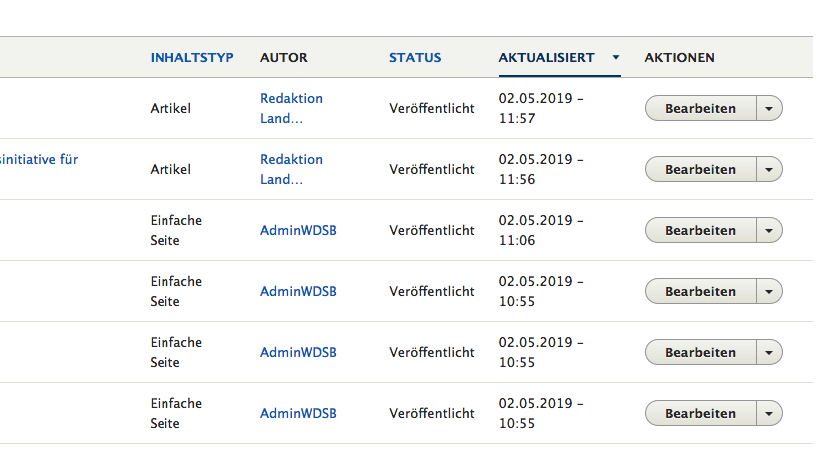This screenshot has height=456, width=816.
Task: Sort by Aktualisiert column header
Action: tap(546, 58)
